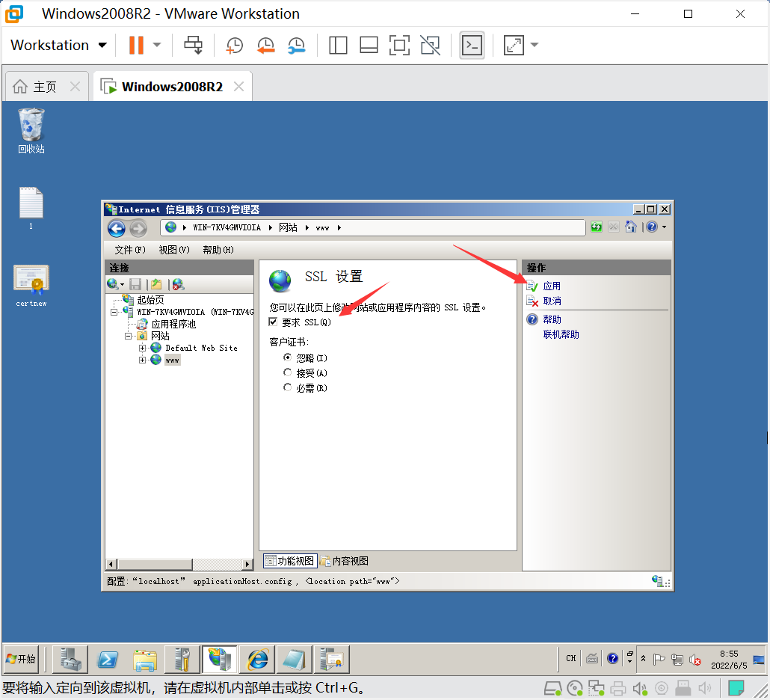Select 接受(A) client certificate option
This screenshot has height=700, width=770.
pyautogui.click(x=288, y=372)
